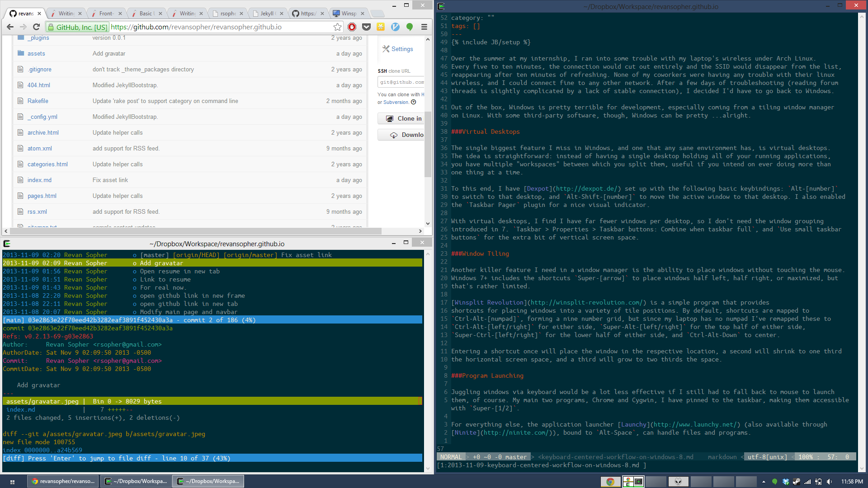Click the assets folder icon
Viewport: 868px width, 488px height.
click(x=20, y=53)
